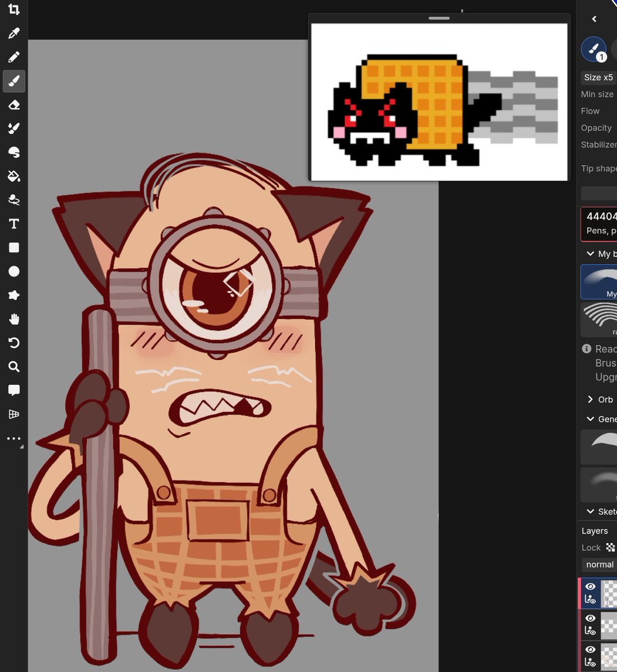This screenshot has height=672, width=617.
Task: Click the info icon beside brush notice
Action: point(587,349)
